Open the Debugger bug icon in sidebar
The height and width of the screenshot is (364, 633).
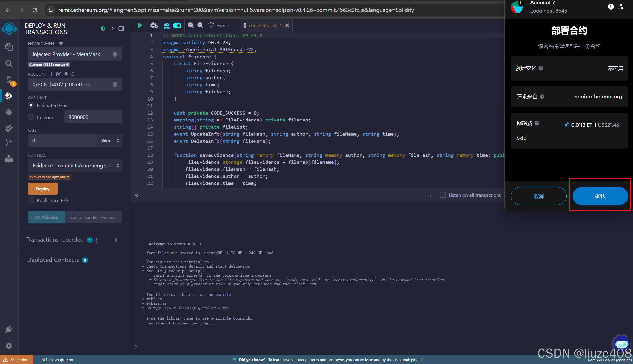(9, 112)
